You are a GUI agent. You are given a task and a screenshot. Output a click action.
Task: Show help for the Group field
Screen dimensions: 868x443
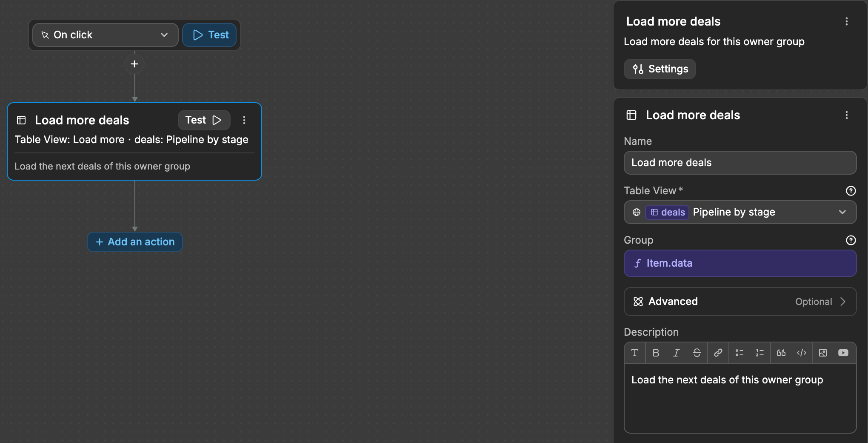coord(851,240)
